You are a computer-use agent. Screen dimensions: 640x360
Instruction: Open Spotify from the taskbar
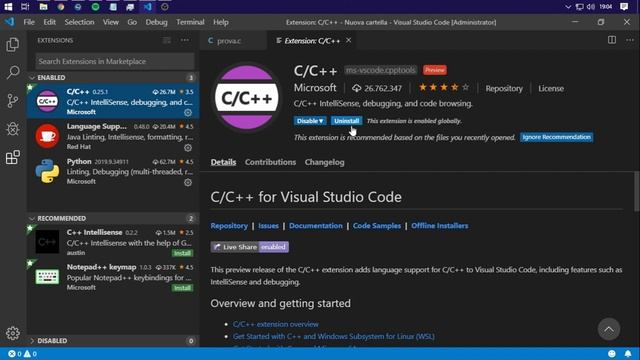point(96,7)
